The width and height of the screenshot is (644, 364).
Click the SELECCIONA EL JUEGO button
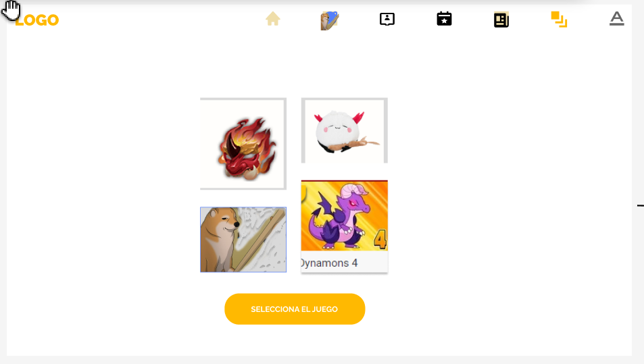[295, 309]
